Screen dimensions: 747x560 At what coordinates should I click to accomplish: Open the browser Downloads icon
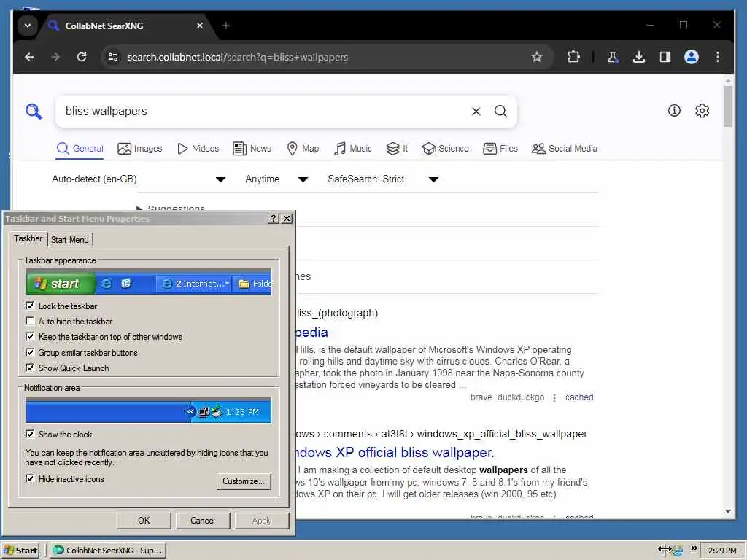coord(639,57)
